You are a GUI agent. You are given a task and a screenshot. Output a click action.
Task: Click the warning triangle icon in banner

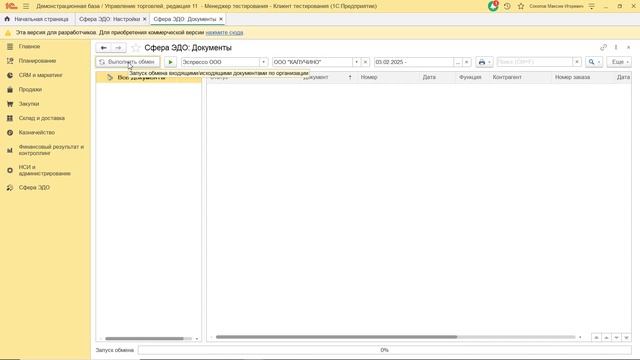point(8,33)
